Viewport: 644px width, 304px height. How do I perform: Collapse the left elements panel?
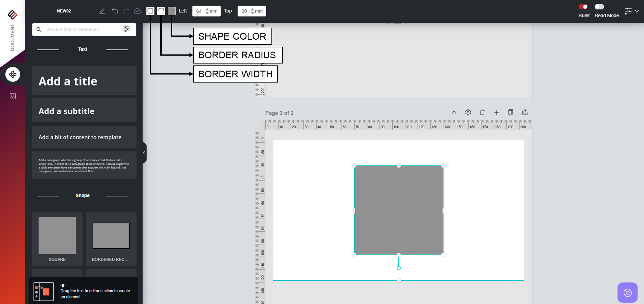144,153
